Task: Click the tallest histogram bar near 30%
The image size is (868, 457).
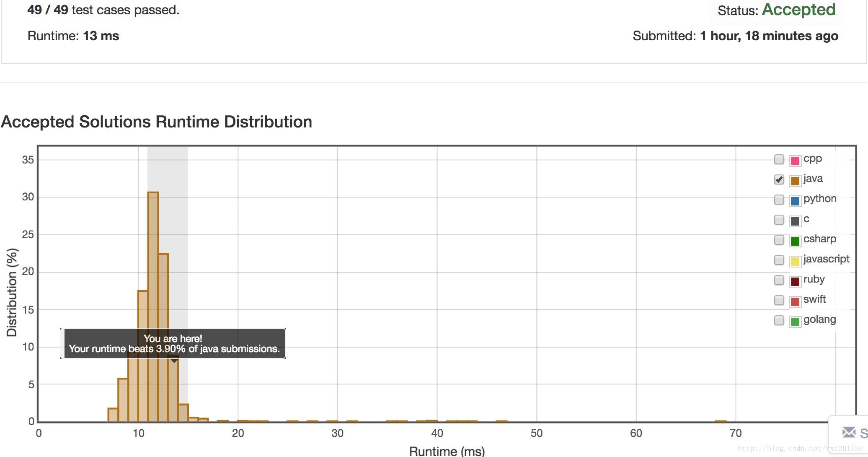Action: pos(153,306)
